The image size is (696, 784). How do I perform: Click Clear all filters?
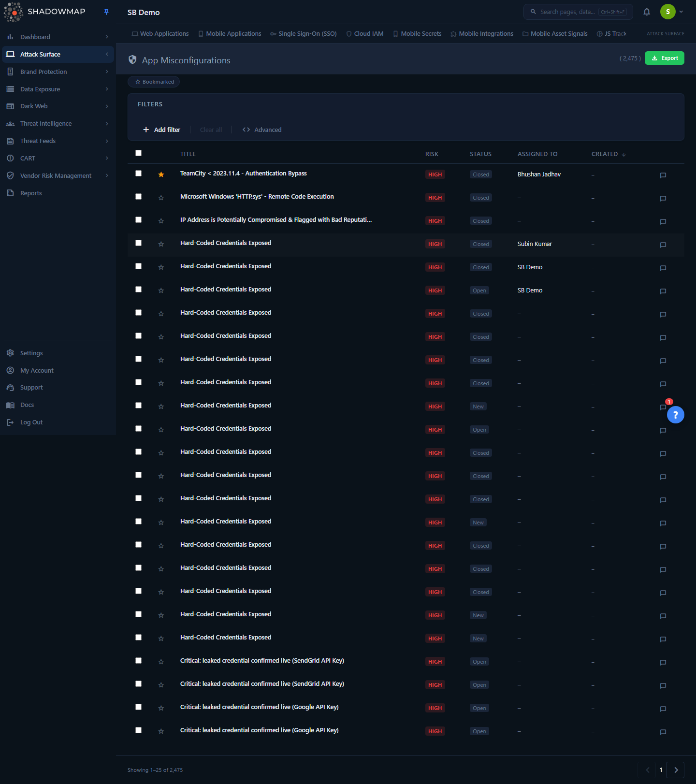[x=211, y=130]
